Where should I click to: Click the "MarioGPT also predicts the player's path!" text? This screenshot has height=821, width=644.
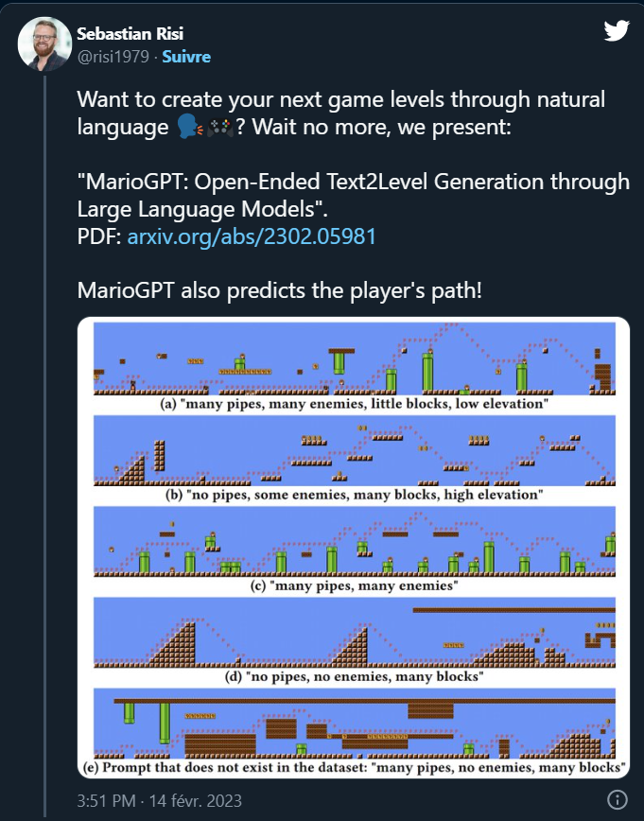279,289
